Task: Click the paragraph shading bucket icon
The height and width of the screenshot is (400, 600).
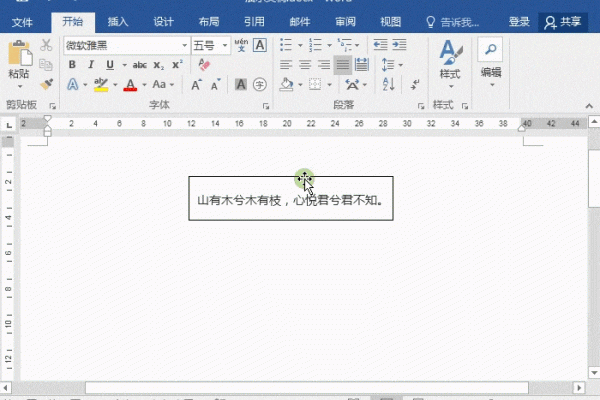Action: click(x=286, y=85)
